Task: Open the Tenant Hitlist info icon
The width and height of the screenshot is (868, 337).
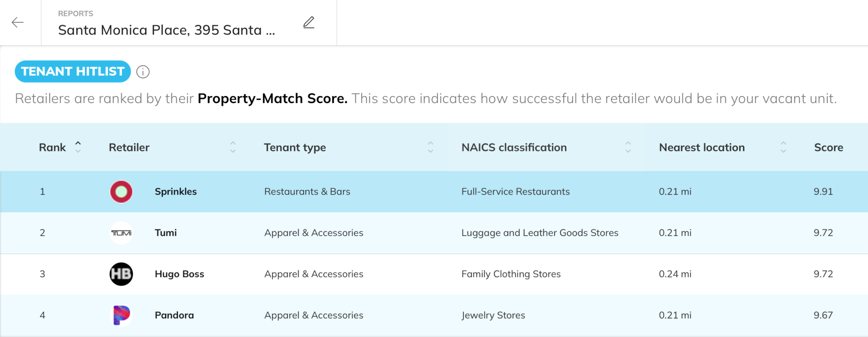Action: tap(143, 72)
